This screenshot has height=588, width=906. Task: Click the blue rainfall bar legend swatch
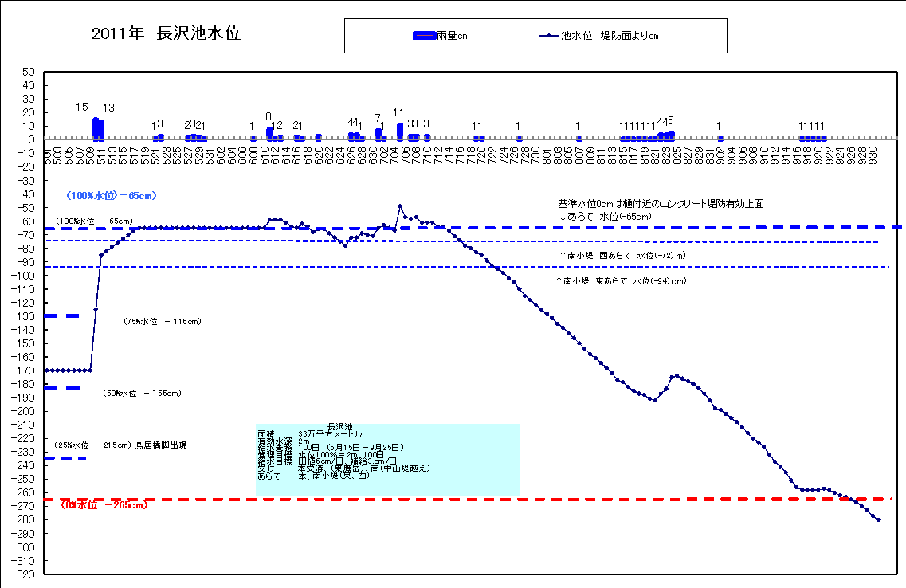(425, 36)
